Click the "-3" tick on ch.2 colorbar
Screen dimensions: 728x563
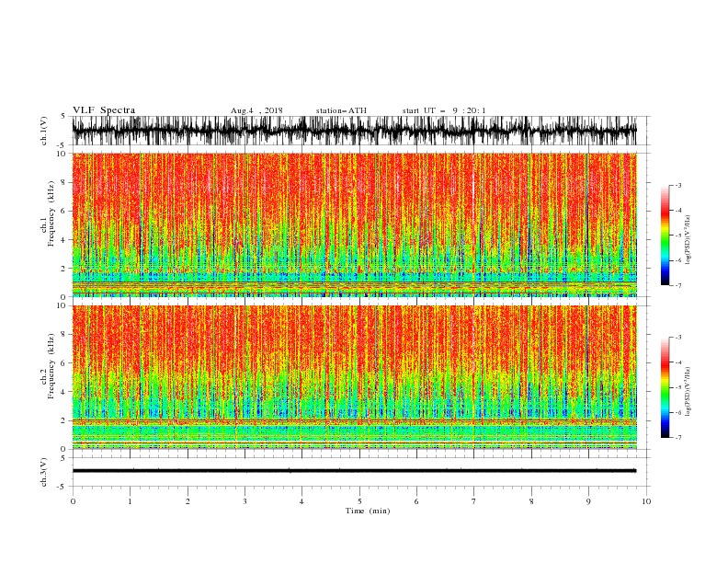coord(678,338)
